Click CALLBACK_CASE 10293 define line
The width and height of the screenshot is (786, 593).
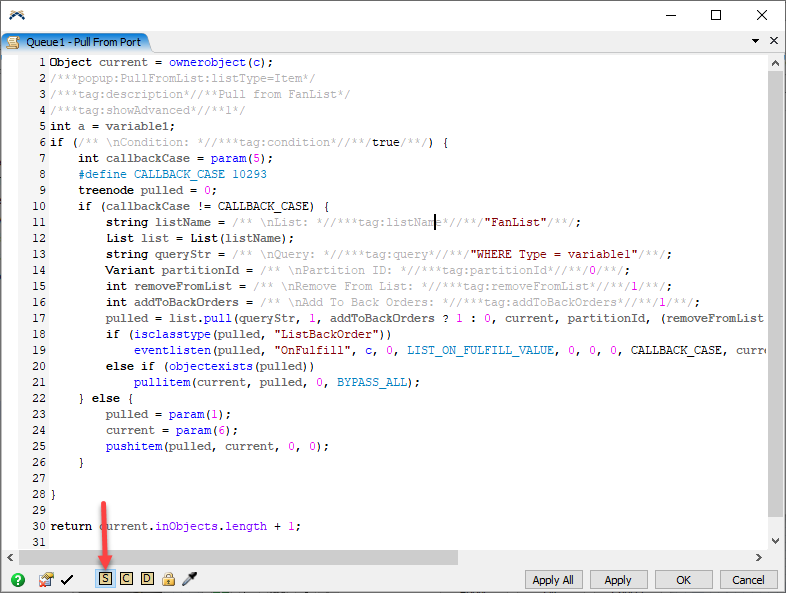click(x=172, y=174)
